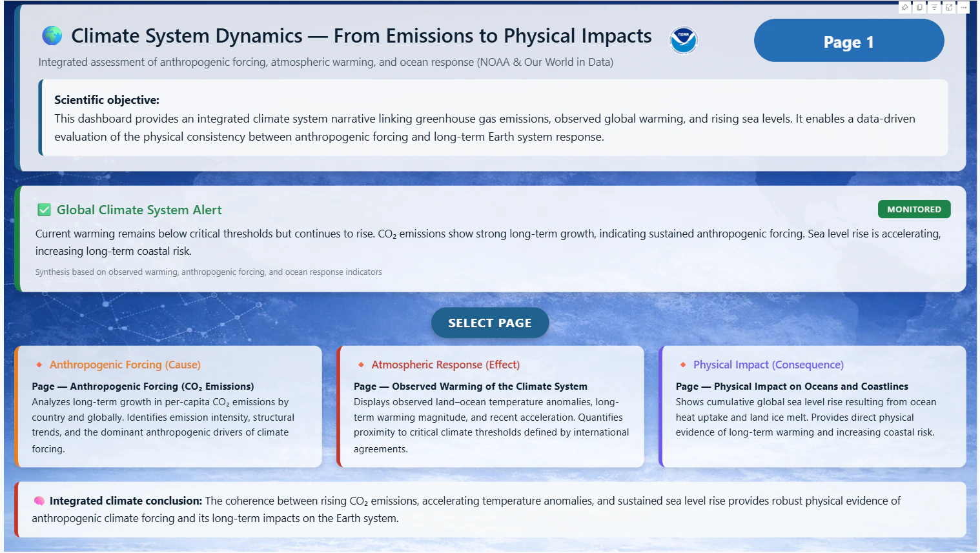Click the NOAA logo in the header
The image size is (980, 553).
tap(684, 40)
